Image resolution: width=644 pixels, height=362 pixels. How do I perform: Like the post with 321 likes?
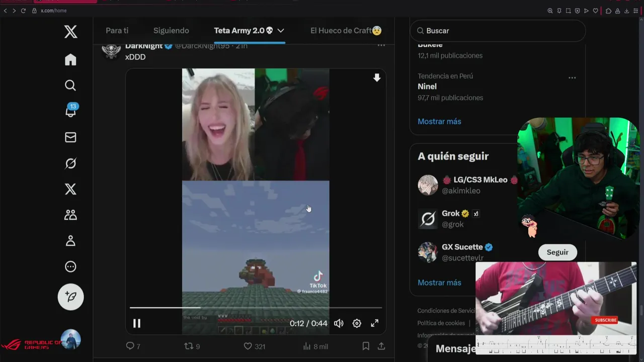point(255,346)
